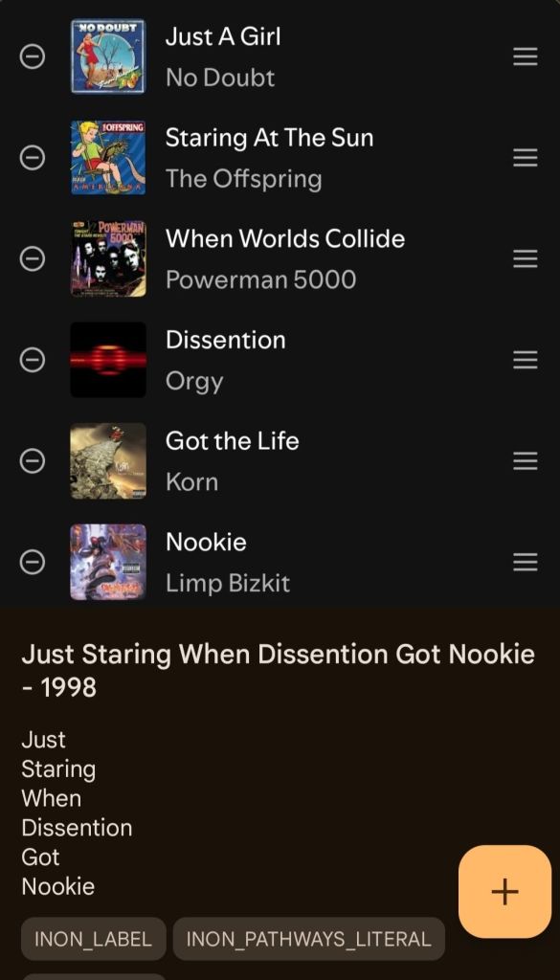
Task: Remove Got the Life by Korn
Action: coord(33,461)
